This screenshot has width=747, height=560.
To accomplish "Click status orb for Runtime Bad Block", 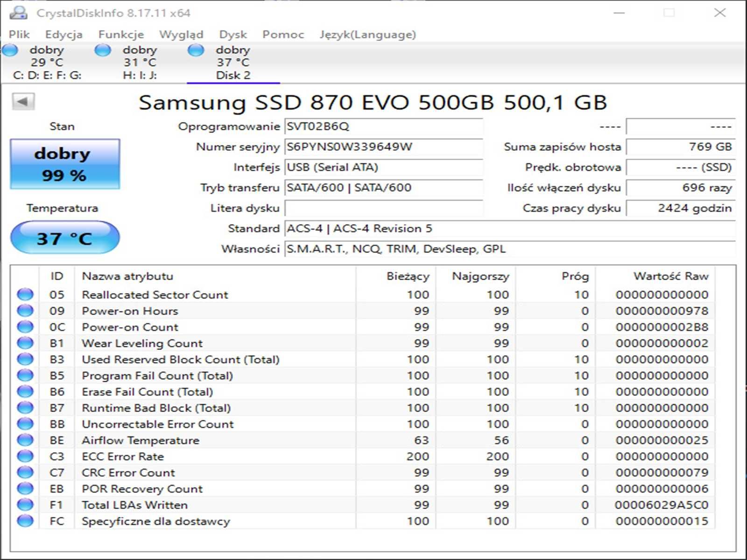I will tap(25, 408).
